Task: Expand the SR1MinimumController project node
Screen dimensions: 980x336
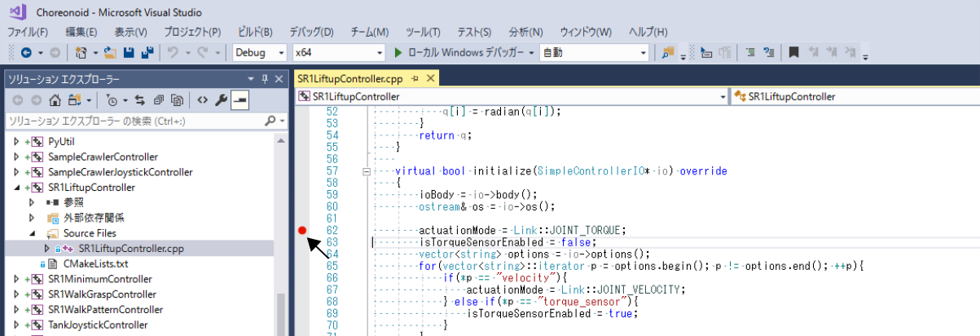Action: click(16, 279)
